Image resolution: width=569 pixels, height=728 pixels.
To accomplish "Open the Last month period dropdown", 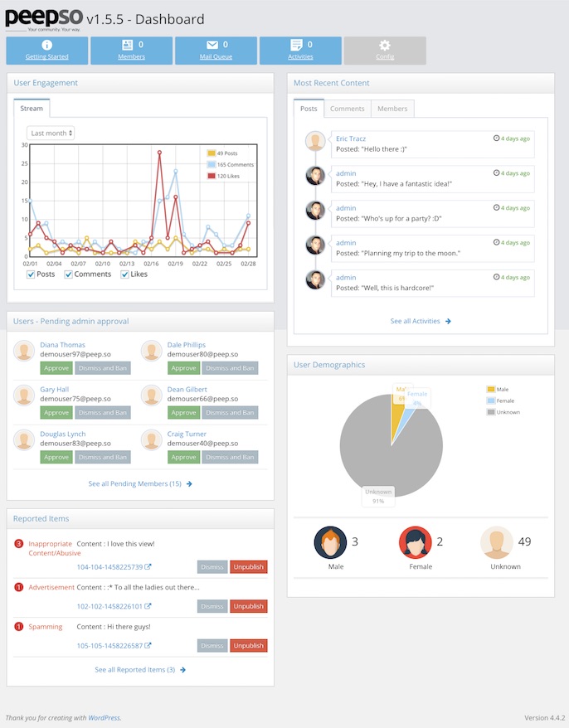I will point(51,133).
